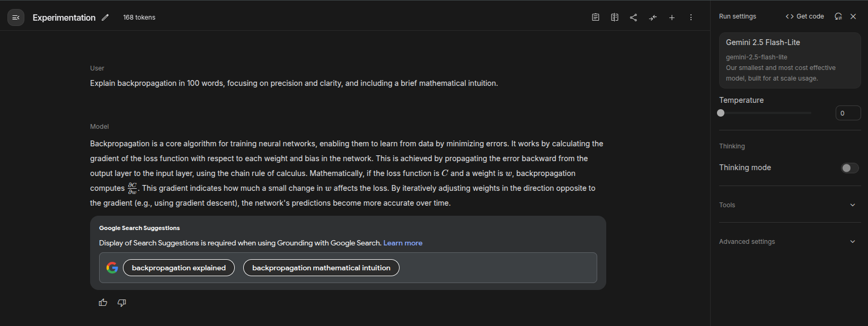Click the collapse arrows icon in toolbar
Viewport: 868px width, 326px height.
(653, 17)
